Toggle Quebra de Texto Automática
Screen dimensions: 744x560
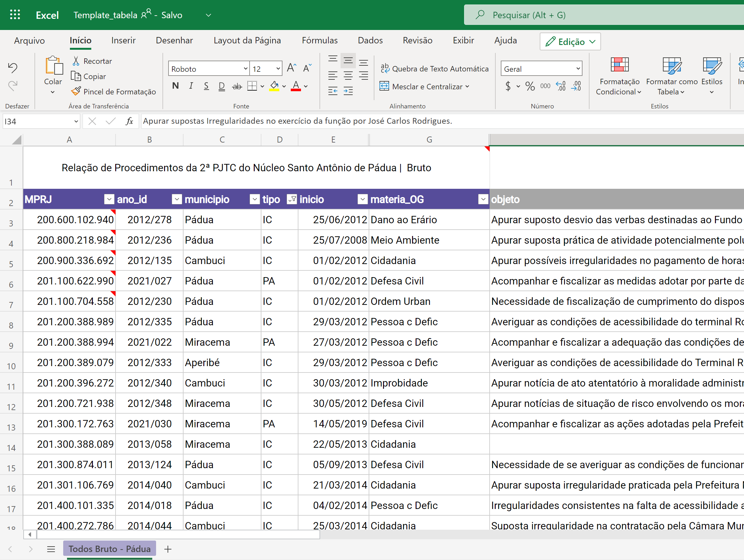pos(434,69)
